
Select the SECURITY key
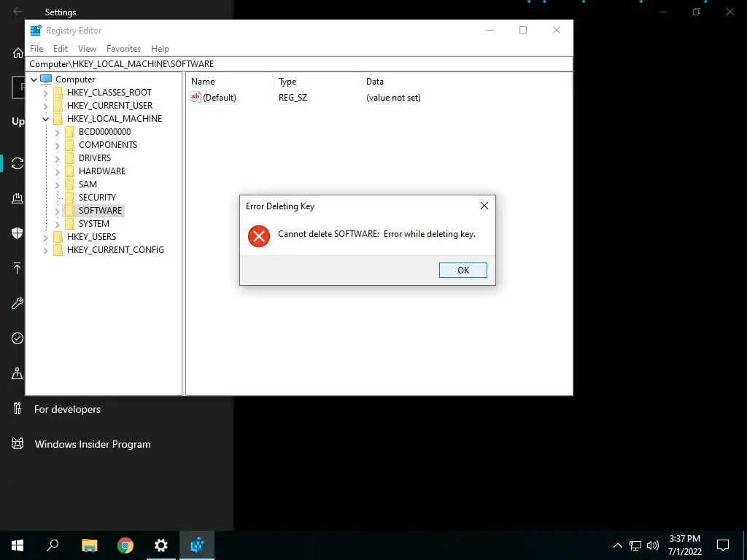[x=97, y=197]
